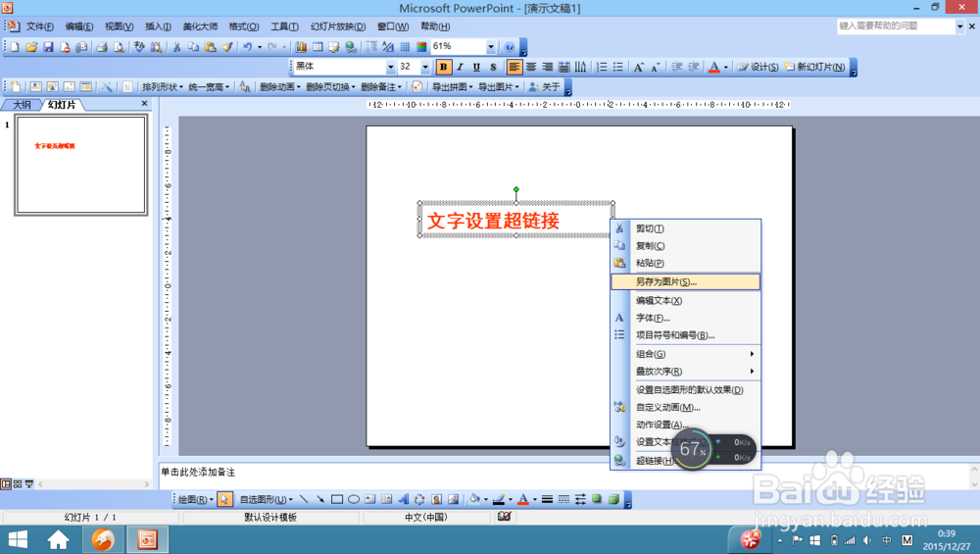The width and height of the screenshot is (980, 554).
Task: Insert a diagram or organization chart
Action: click(x=419, y=499)
